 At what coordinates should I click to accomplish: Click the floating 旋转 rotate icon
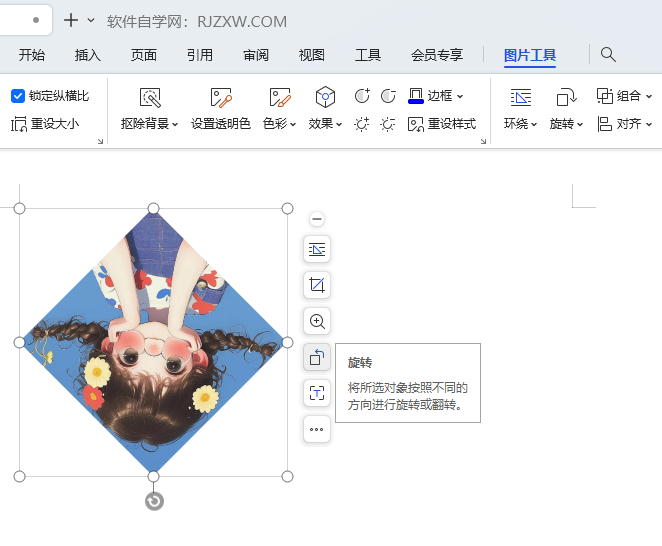(317, 357)
